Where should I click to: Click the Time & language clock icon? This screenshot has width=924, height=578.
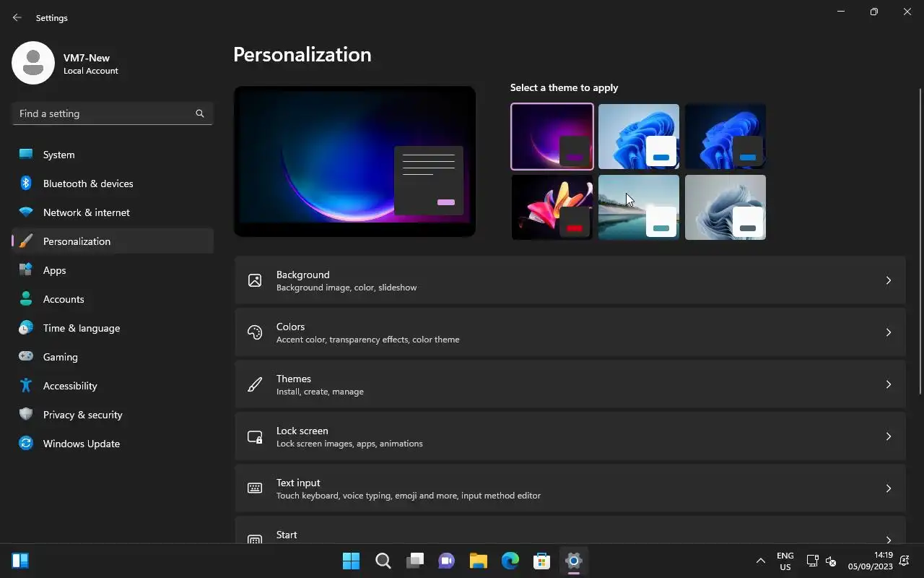pyautogui.click(x=26, y=328)
